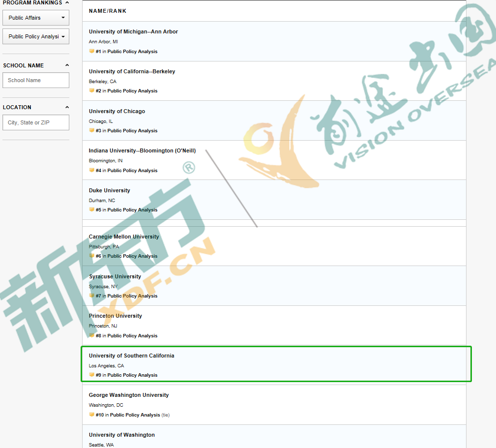This screenshot has width=496, height=448.
Task: Click the SCHOOL NAME section heading
Action: click(x=24, y=65)
